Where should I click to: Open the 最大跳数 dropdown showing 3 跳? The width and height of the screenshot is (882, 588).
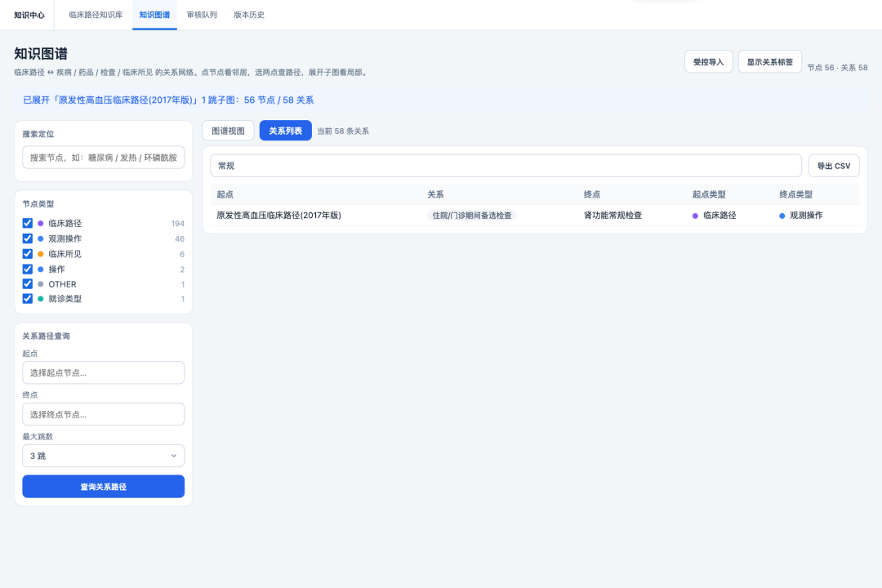tap(104, 456)
